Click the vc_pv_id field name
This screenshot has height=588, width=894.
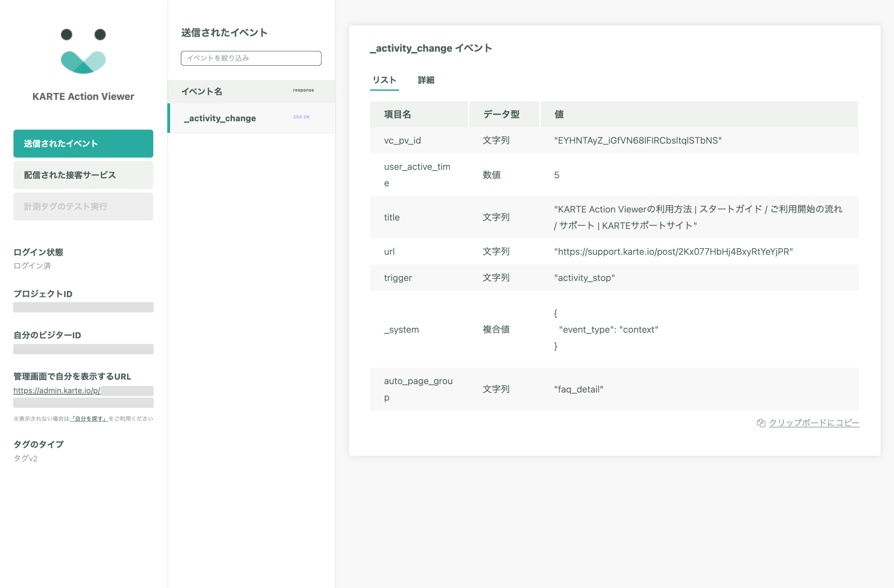402,140
